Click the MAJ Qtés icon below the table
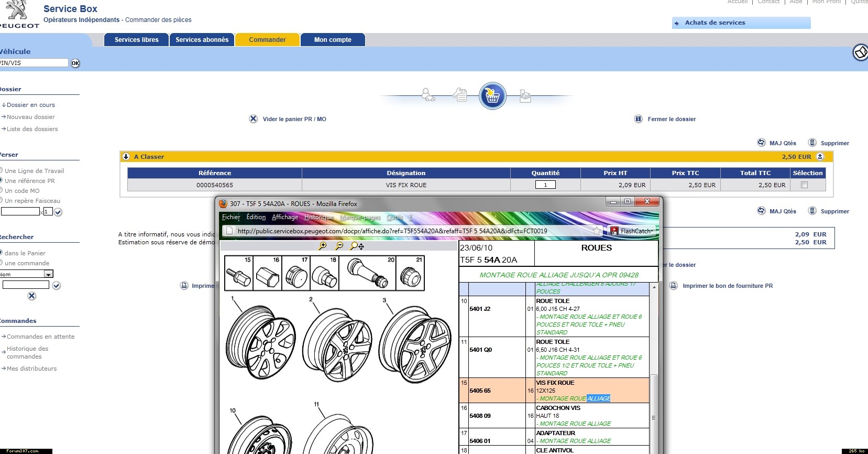 point(761,211)
